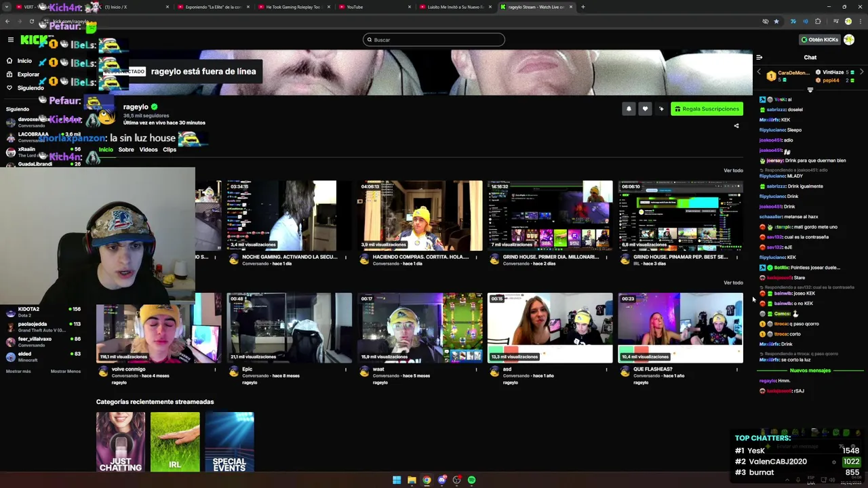Click the Obtén KICKs button
Viewport: 868px width, 488px height.
[819, 40]
